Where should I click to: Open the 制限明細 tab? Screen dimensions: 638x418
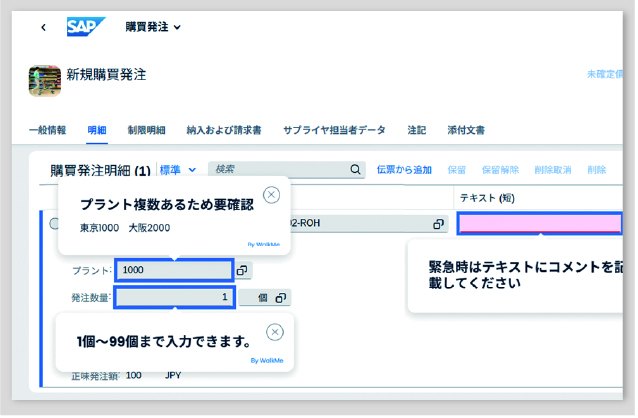pos(146,130)
